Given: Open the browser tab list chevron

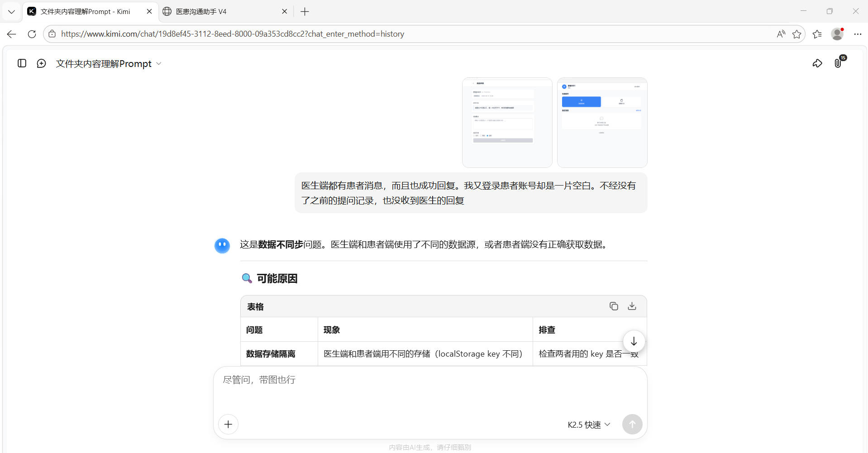Looking at the screenshot, I should coord(11,11).
